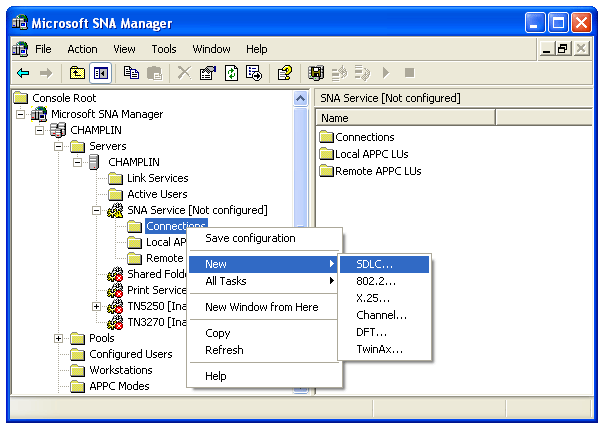Open the File menu
The height and width of the screenshot is (428, 604).
coord(43,49)
